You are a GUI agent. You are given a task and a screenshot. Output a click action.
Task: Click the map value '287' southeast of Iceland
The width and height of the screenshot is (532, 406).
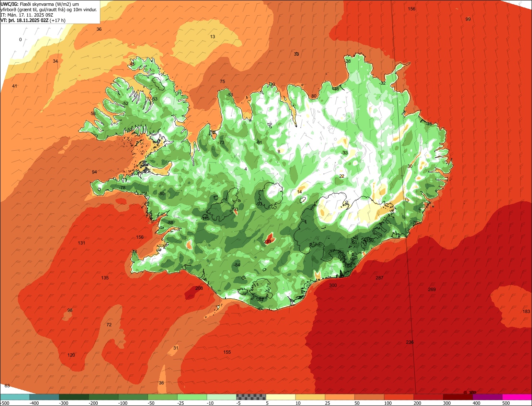[x=379, y=278]
